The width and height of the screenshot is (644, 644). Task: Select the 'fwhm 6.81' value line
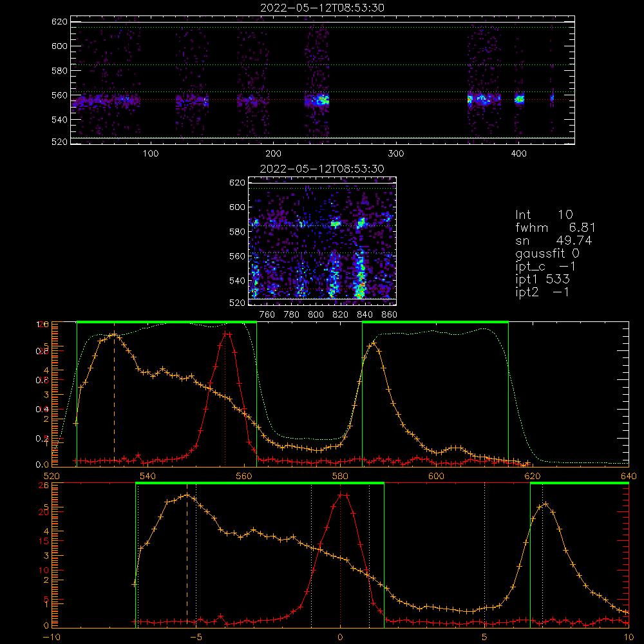(555, 227)
